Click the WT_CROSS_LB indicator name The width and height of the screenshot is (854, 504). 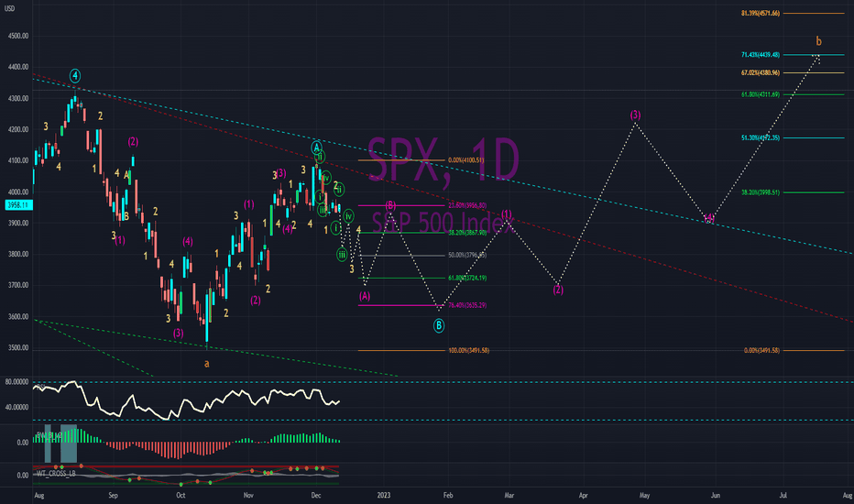(x=56, y=474)
